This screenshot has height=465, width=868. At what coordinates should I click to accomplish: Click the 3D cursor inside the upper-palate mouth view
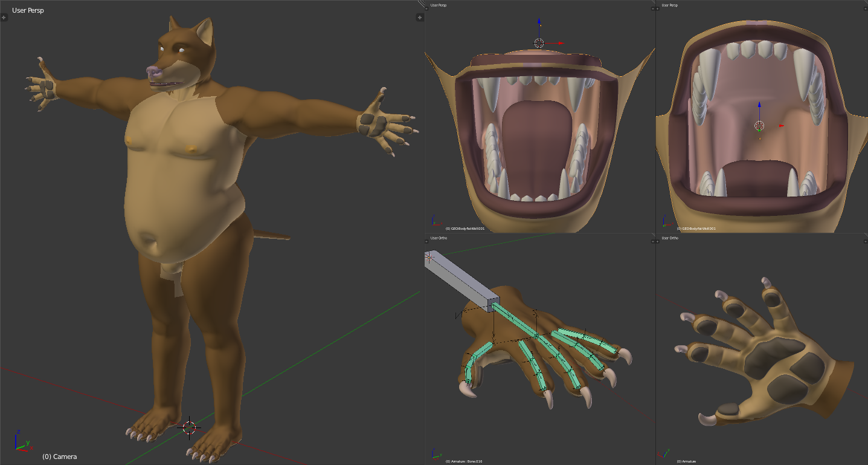760,126
